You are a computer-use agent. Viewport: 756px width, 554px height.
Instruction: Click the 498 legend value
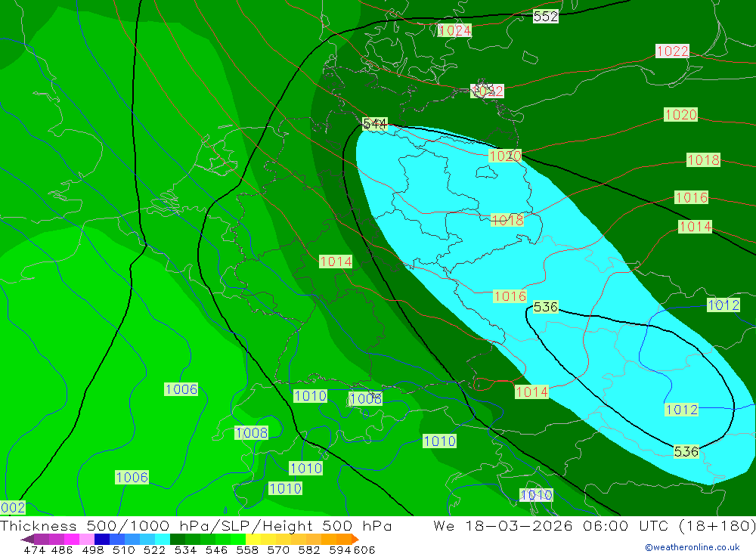[x=92, y=549]
